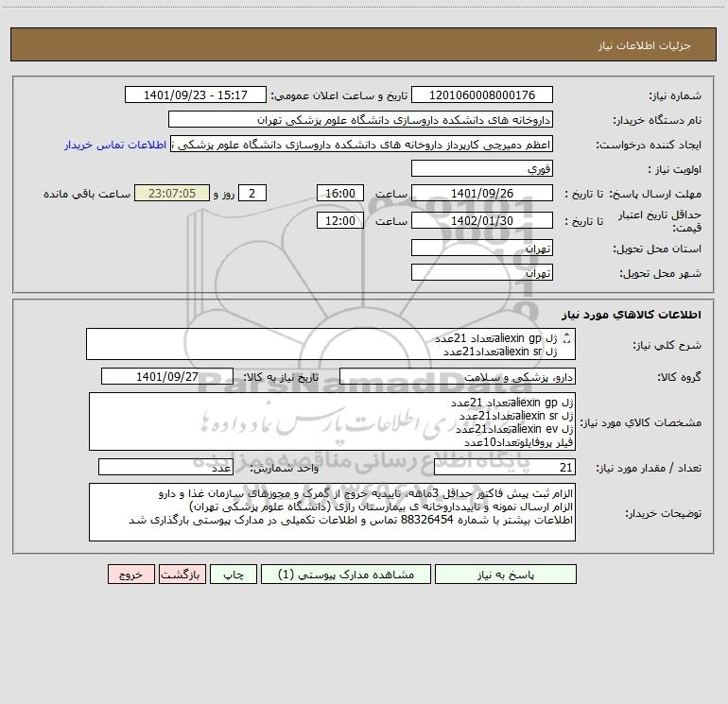The image size is (728, 704).
Task: Click the quantity field showing 21
Action: click(x=505, y=467)
